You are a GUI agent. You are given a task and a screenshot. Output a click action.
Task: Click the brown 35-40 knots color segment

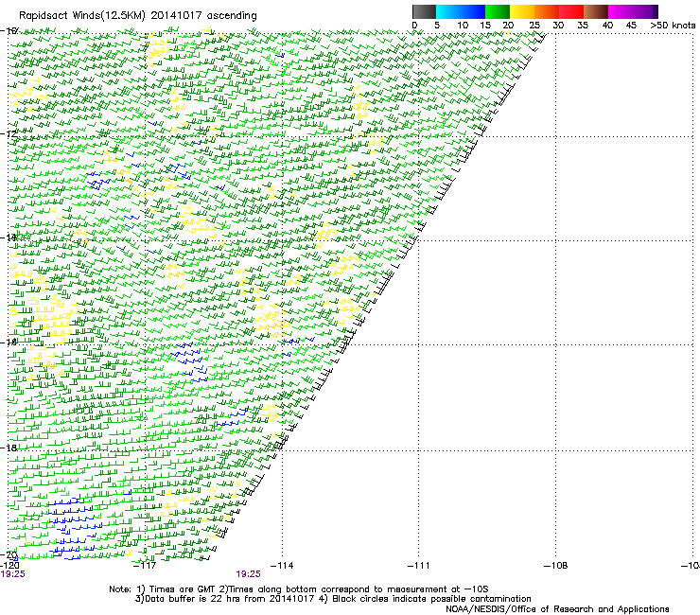click(x=596, y=11)
